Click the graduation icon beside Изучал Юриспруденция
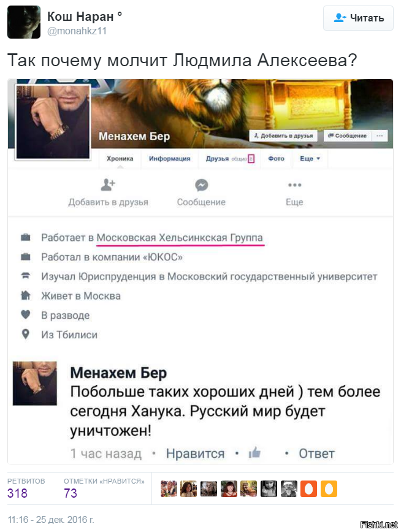The width and height of the screenshot is (401, 532). point(26,276)
